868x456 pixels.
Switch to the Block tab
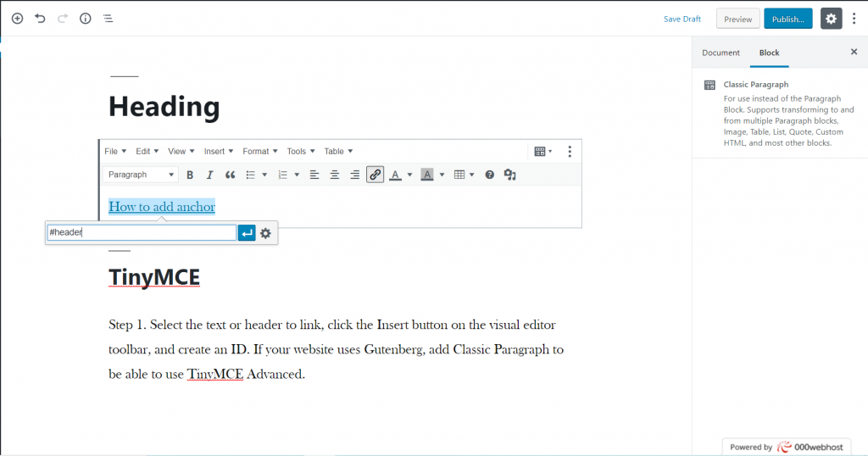point(769,53)
